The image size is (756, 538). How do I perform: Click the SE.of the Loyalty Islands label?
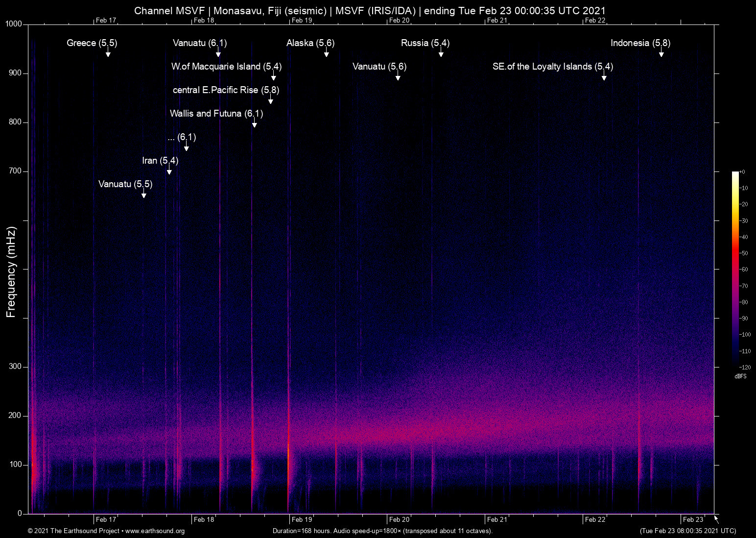(552, 67)
